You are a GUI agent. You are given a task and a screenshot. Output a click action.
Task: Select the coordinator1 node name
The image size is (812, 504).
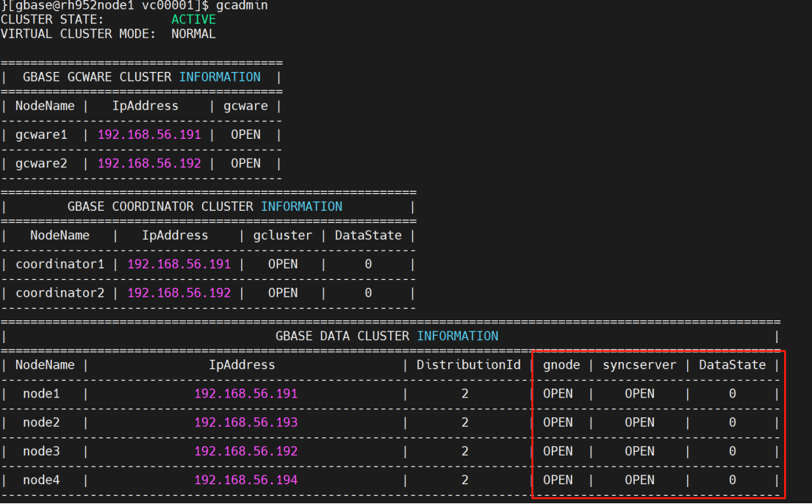point(60,264)
